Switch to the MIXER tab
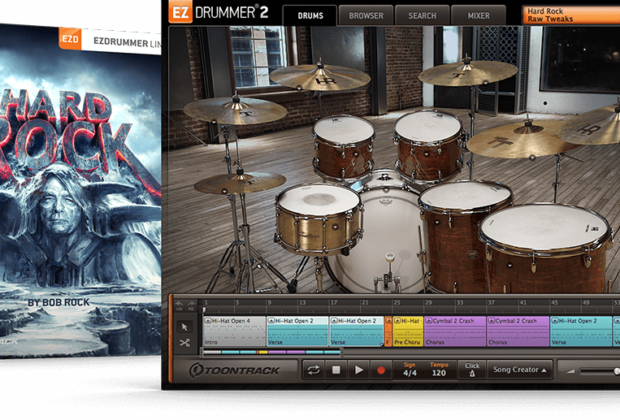 [x=478, y=16]
